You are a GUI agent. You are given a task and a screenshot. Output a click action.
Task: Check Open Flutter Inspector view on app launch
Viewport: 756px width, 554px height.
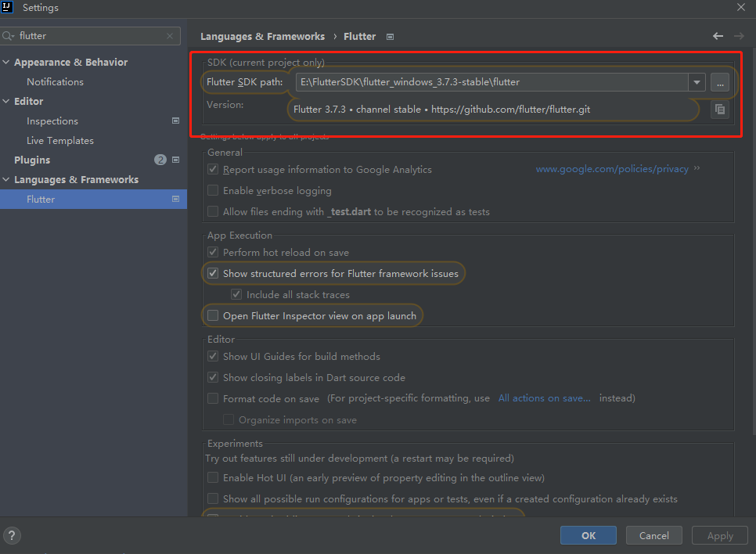(212, 315)
